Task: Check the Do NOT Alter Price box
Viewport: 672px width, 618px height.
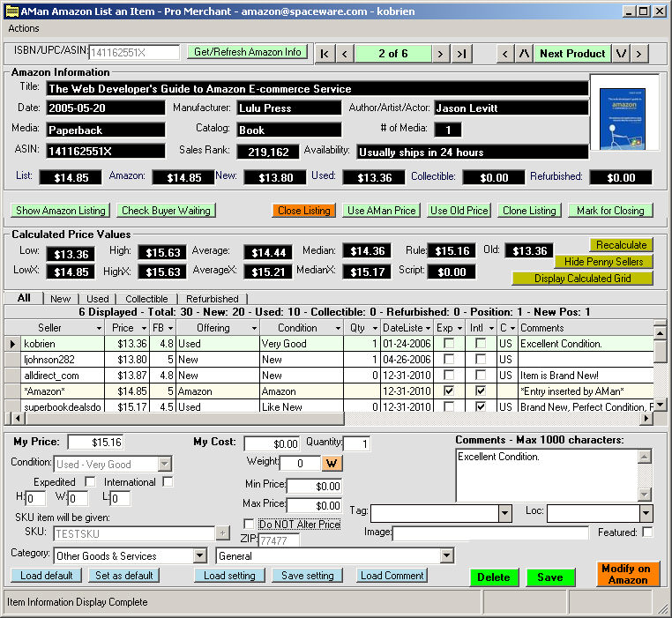Action: coord(249,524)
